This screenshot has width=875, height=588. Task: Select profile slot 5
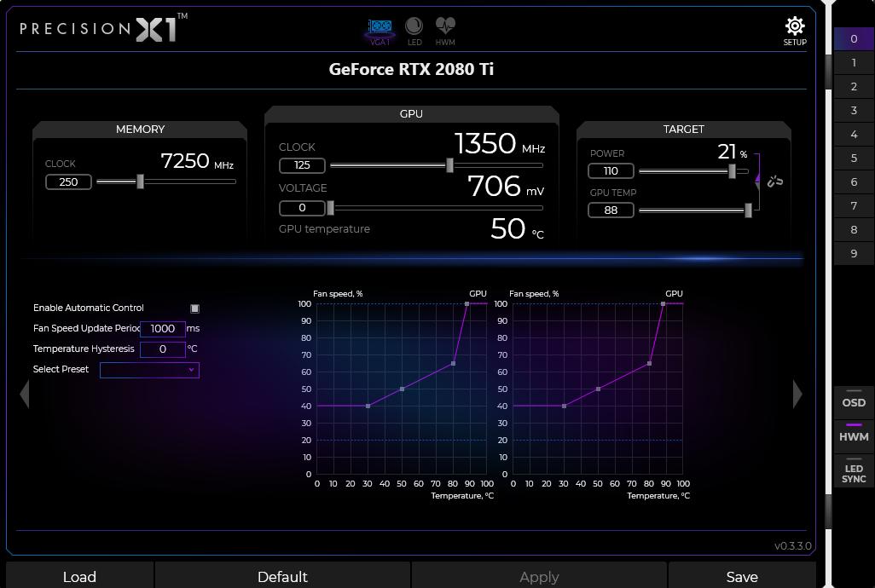click(854, 159)
